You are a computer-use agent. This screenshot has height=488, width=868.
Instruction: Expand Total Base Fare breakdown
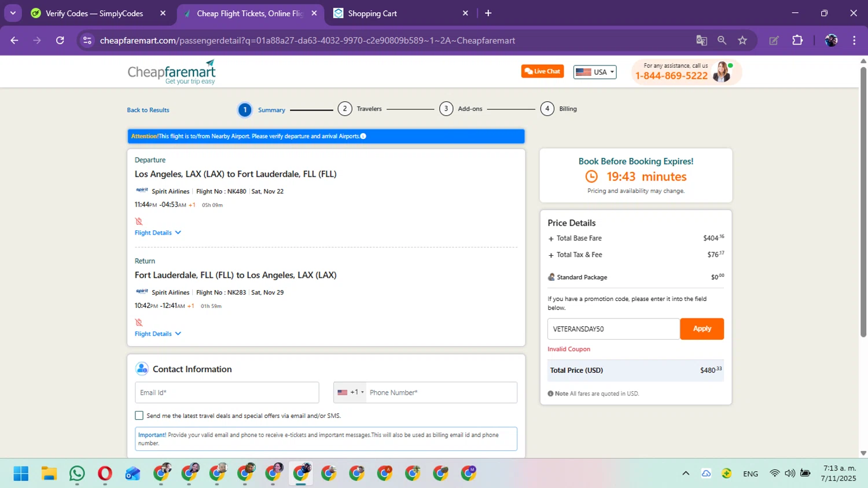551,239
